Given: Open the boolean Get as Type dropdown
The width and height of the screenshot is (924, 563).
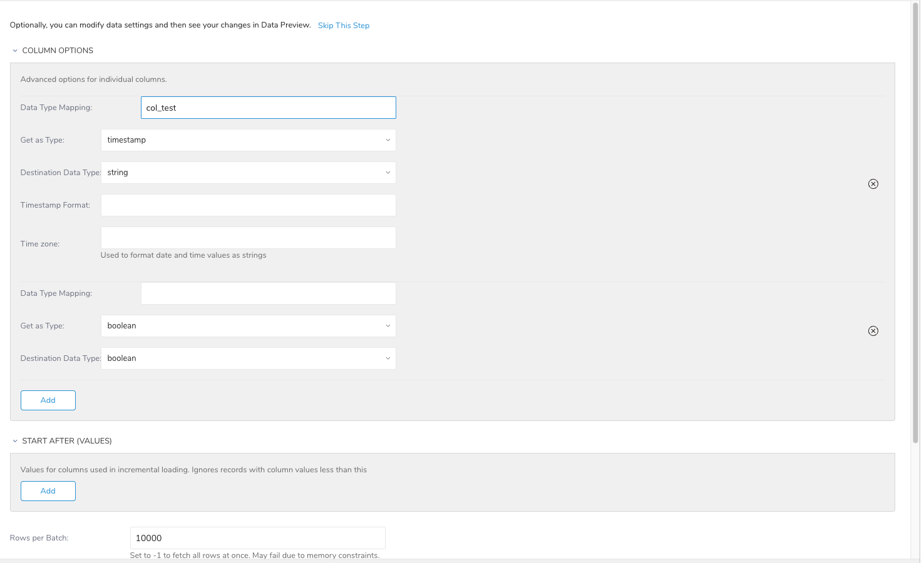Looking at the screenshot, I should pyautogui.click(x=248, y=326).
